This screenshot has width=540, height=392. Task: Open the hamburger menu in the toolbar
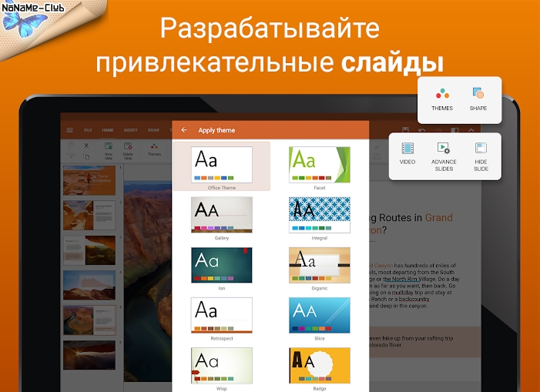[70, 130]
